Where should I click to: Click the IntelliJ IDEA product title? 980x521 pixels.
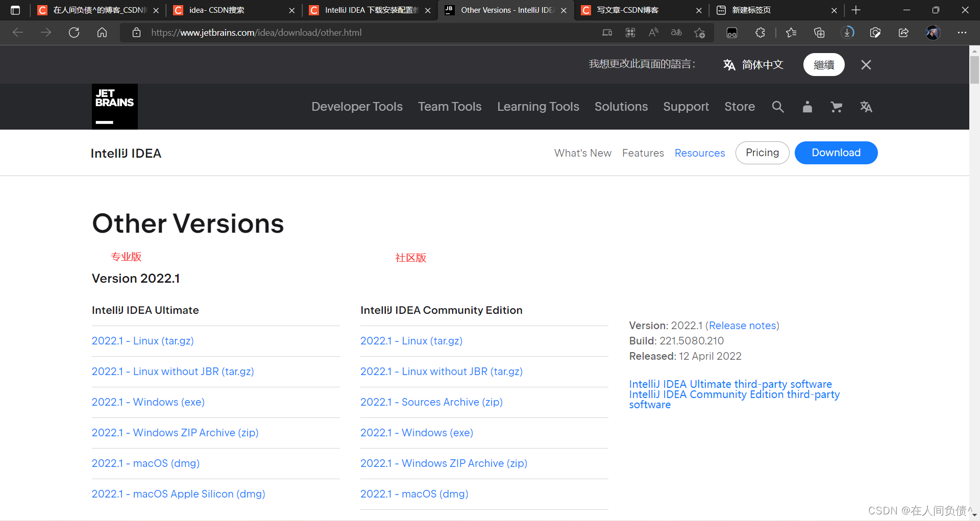(x=126, y=153)
